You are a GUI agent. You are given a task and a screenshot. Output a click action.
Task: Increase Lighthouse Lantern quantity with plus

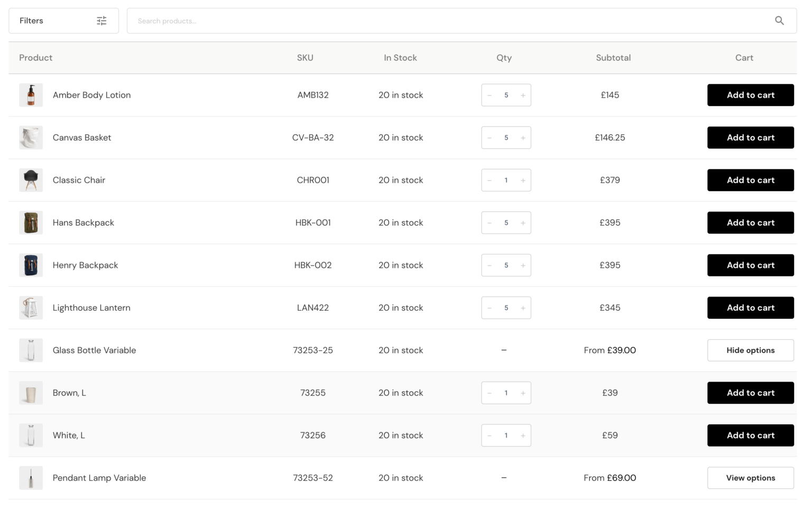[523, 308]
